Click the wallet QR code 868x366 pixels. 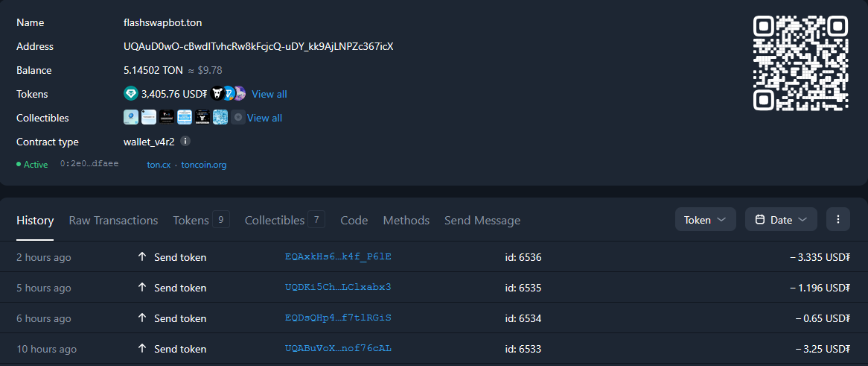[x=800, y=63]
